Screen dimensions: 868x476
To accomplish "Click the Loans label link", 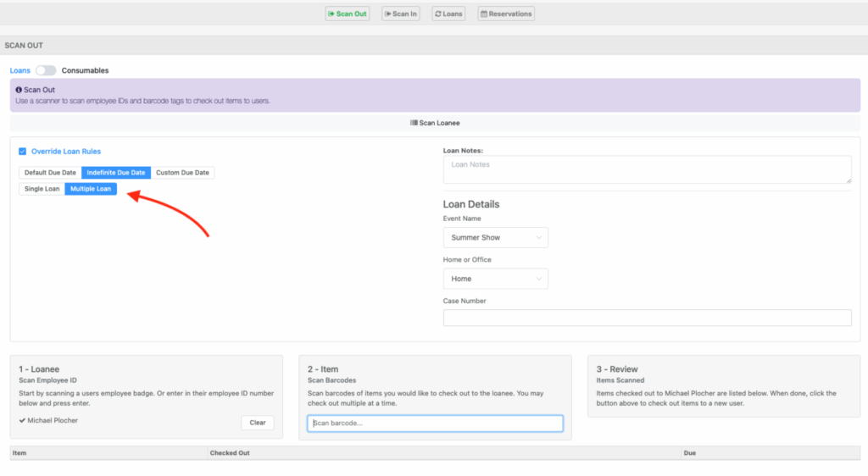I will [x=20, y=70].
